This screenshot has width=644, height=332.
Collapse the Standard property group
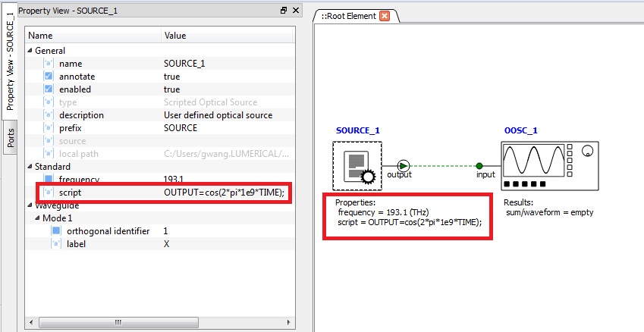[30, 167]
